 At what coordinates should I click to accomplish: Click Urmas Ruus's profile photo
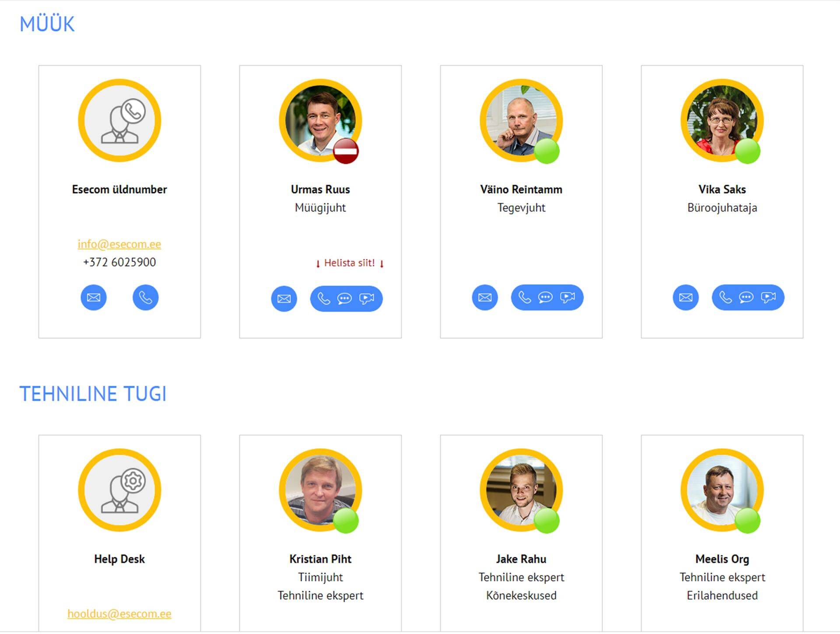click(x=320, y=120)
